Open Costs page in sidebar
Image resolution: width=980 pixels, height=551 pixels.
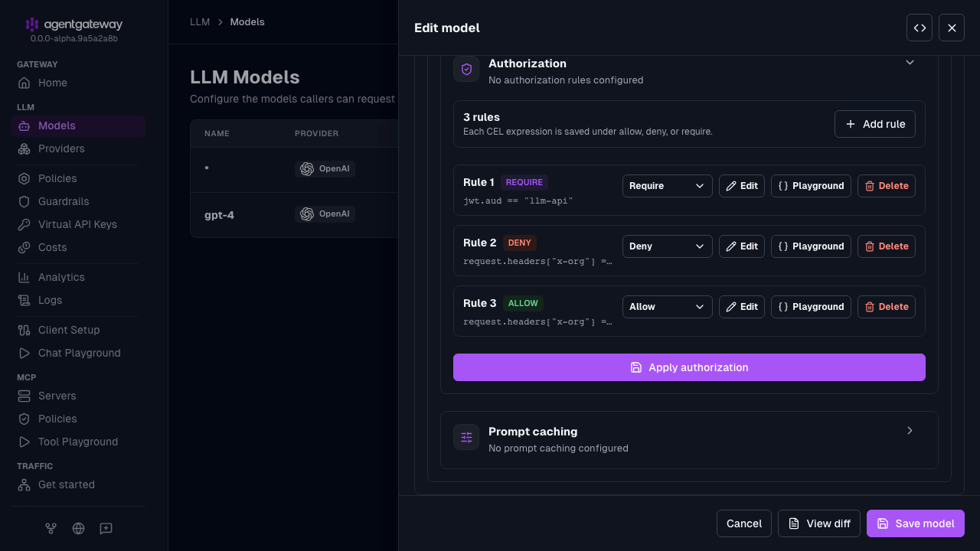coord(78,247)
